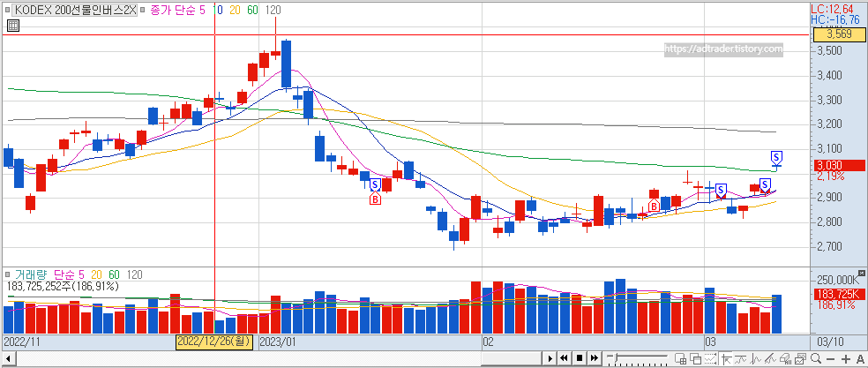Click the A text tool icon

(x=860, y=359)
